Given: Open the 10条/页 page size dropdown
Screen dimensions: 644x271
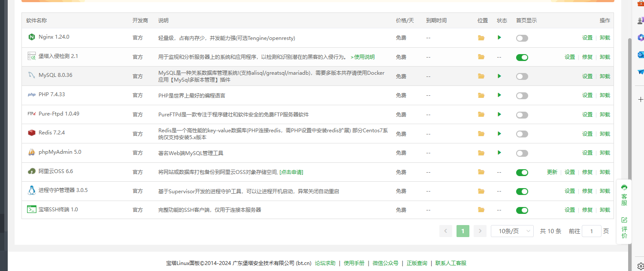Looking at the screenshot, I should 512,231.
